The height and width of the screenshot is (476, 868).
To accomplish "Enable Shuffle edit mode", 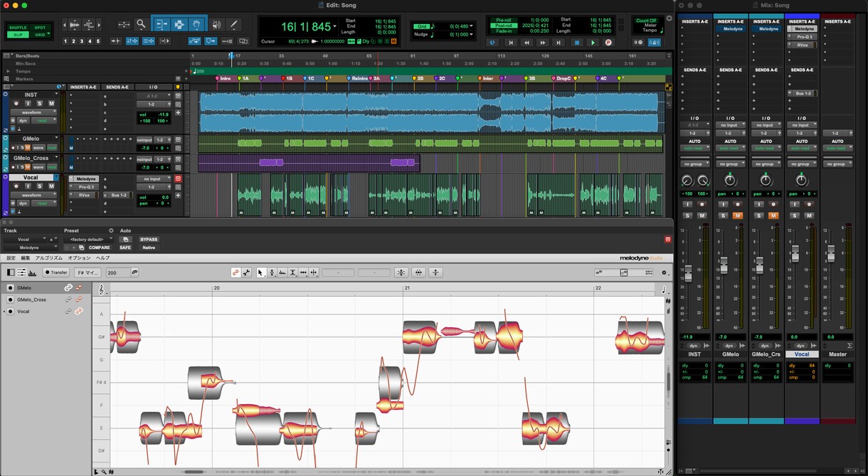I will [18, 28].
